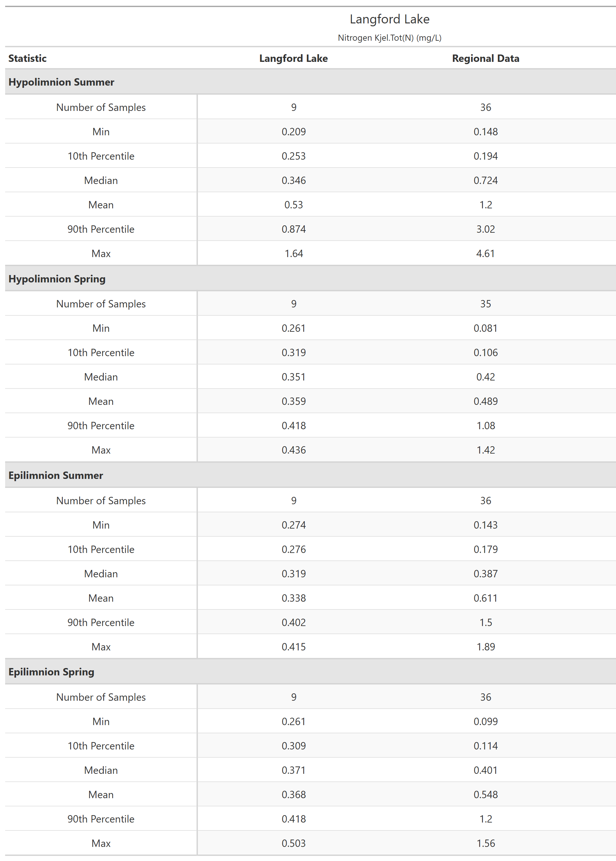This screenshot has width=616, height=861.
Task: Select the 0.503 Langford Lake max value
Action: tap(294, 843)
